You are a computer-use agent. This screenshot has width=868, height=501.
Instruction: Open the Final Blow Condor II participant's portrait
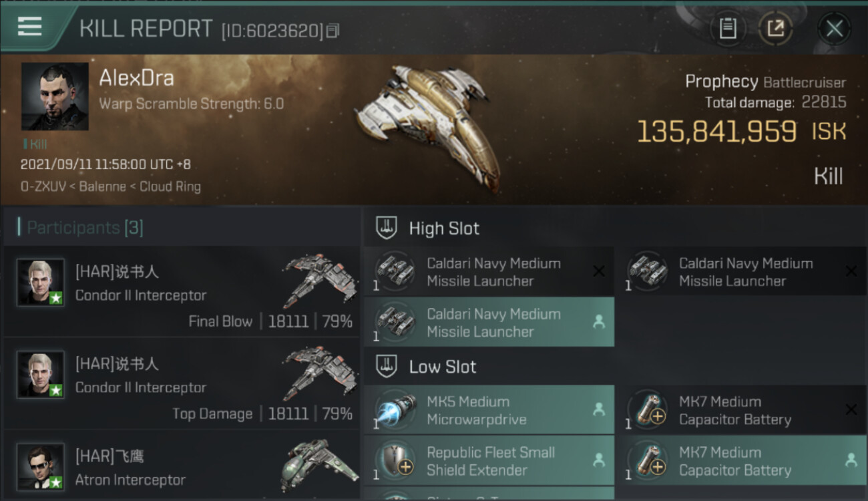(41, 283)
